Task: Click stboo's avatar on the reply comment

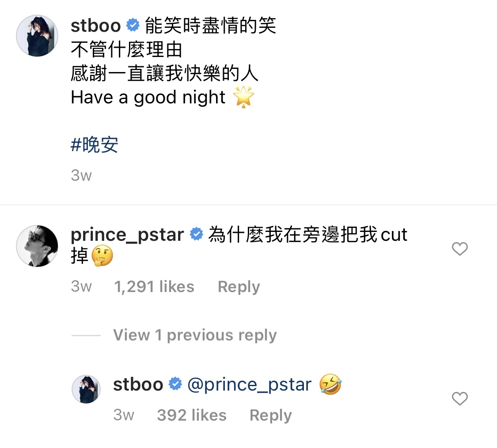Action: click(x=86, y=389)
